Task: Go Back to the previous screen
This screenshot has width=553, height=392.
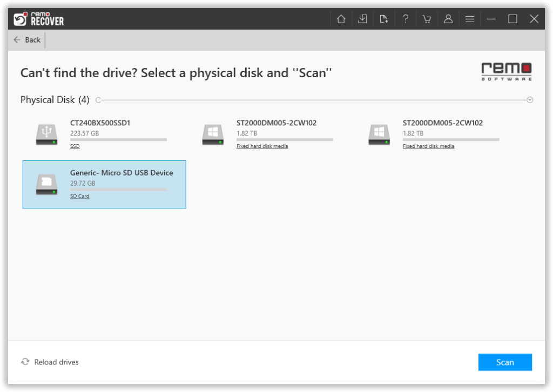Action: (x=26, y=39)
